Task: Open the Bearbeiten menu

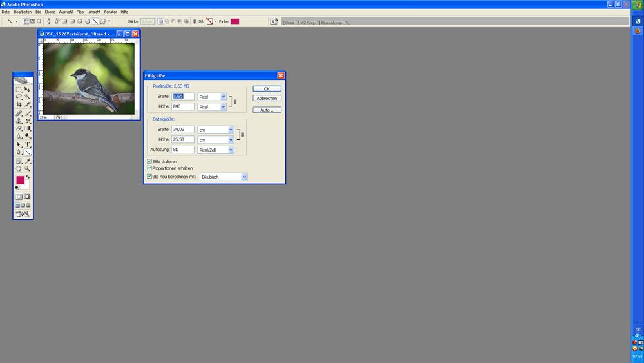Action: [x=23, y=12]
